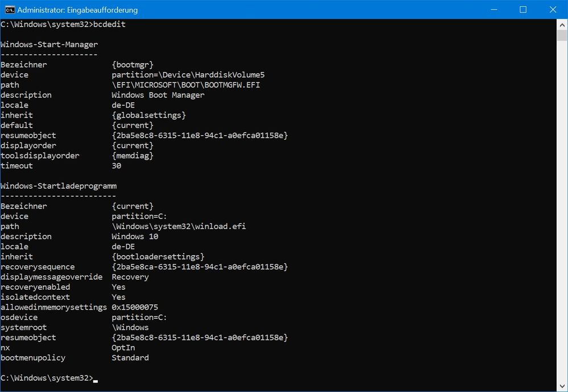
Task: Click the bootmenupolicy 'Standard' value
Action: pyautogui.click(x=130, y=358)
